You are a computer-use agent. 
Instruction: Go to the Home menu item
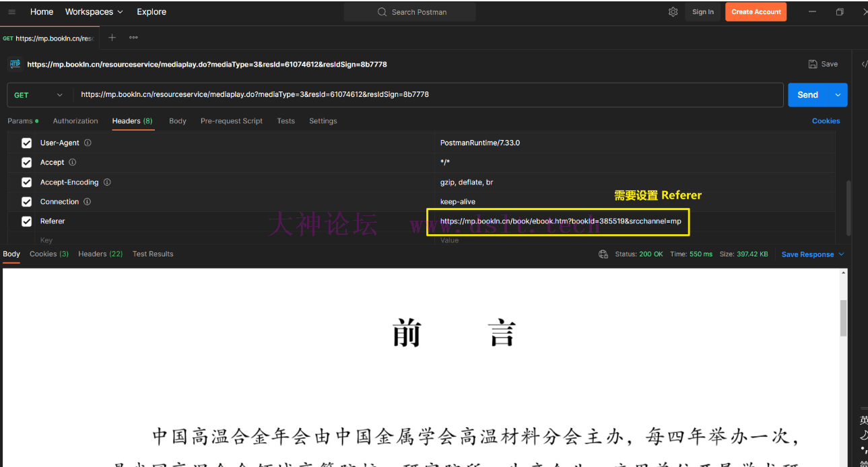click(42, 11)
